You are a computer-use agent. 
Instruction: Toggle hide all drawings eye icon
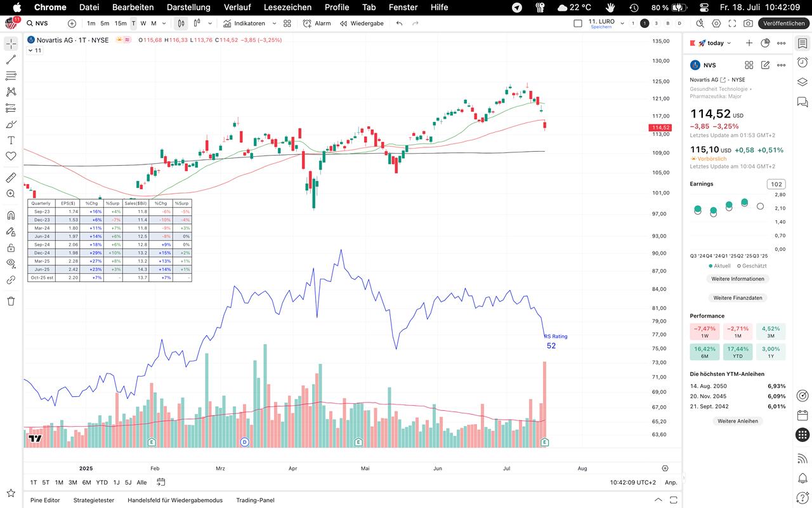11,264
